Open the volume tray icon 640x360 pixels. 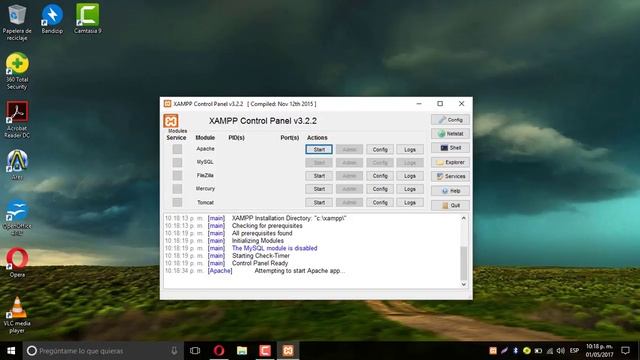pos(561,351)
